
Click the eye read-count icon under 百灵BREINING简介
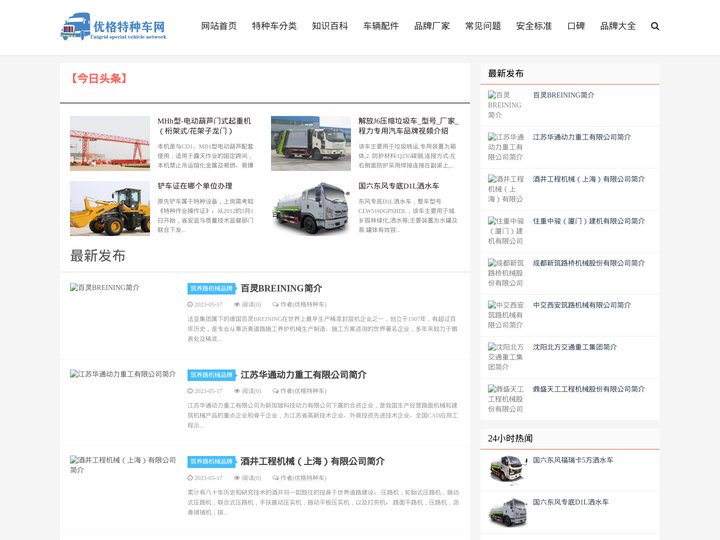tap(237, 304)
